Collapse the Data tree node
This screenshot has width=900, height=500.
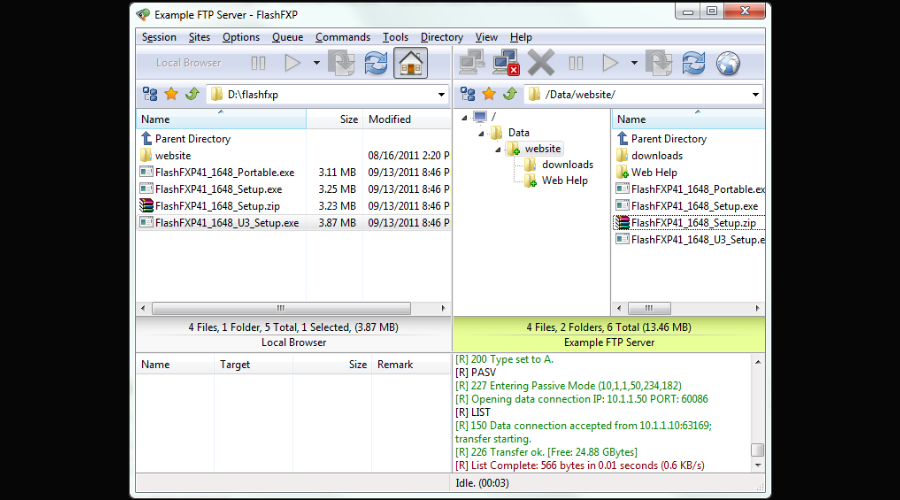pos(481,134)
